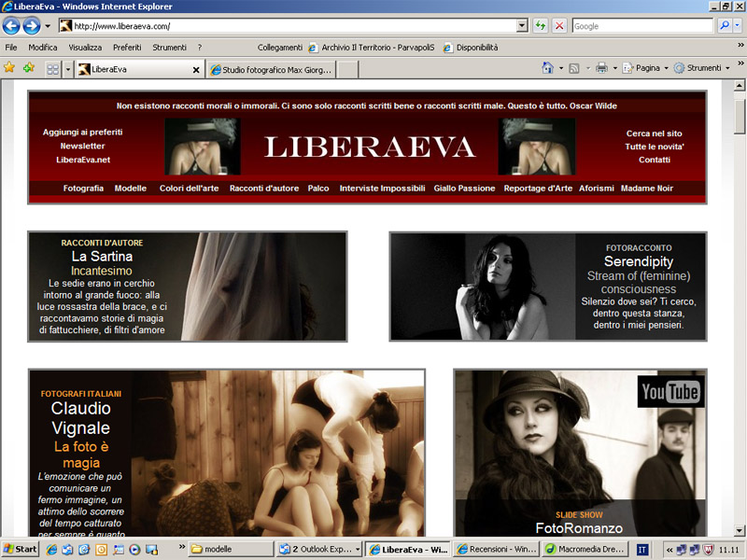747x560 pixels.
Task: Click the orange clock Quick Launch icon
Action: (101, 550)
